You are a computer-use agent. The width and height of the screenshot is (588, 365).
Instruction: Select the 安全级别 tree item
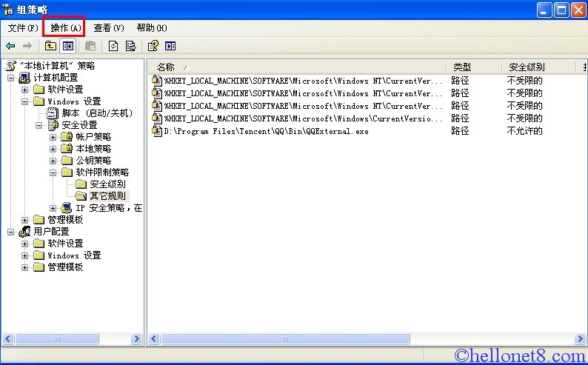pos(107,184)
